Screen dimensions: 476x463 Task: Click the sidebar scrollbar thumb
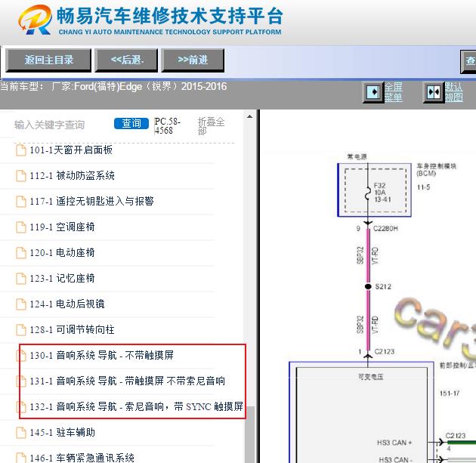pyautogui.click(x=250, y=434)
